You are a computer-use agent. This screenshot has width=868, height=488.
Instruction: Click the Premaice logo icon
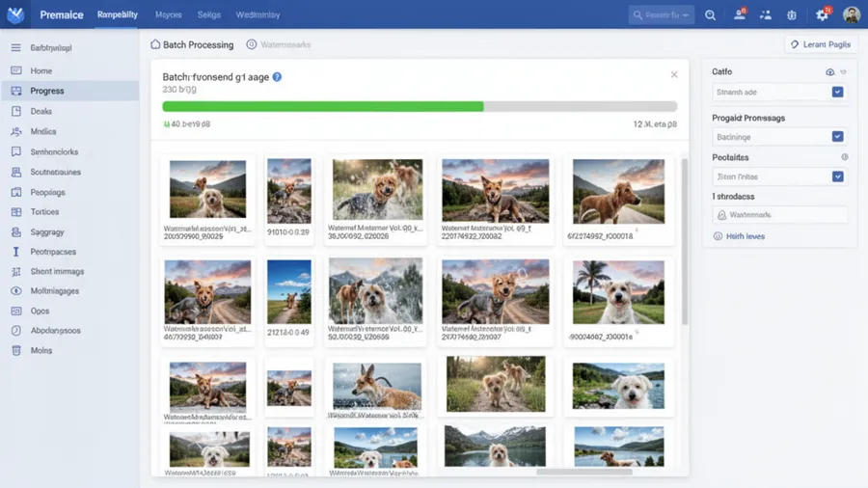click(15, 14)
